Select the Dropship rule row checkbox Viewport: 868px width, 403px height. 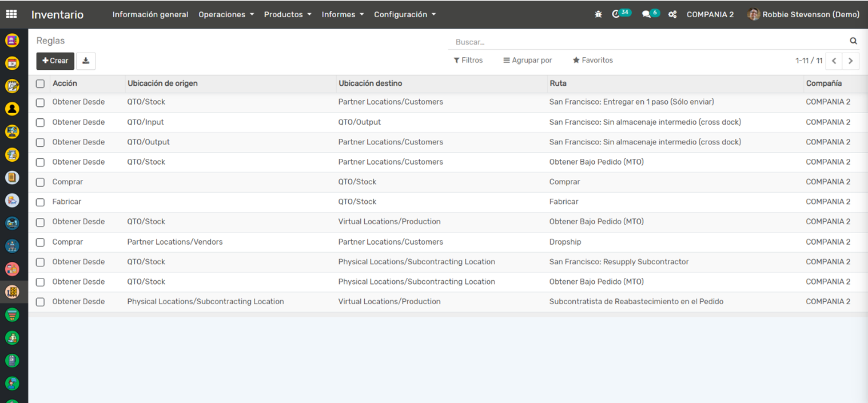click(40, 242)
